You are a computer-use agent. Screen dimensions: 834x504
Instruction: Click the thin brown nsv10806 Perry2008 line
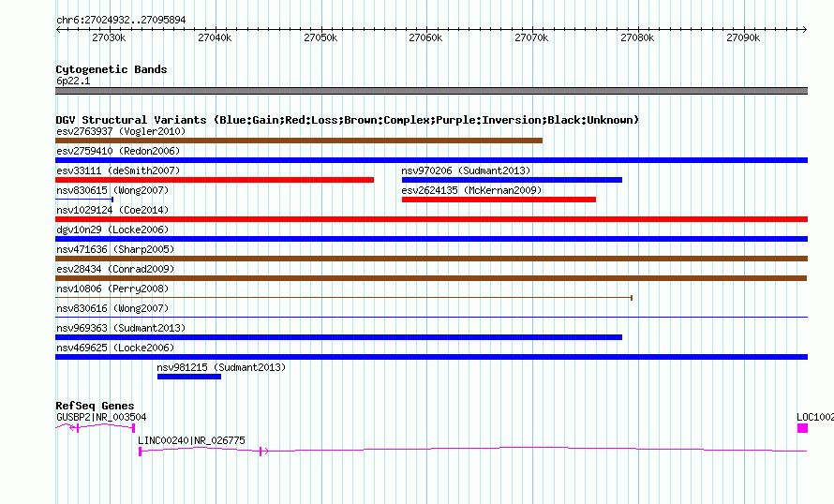point(344,298)
